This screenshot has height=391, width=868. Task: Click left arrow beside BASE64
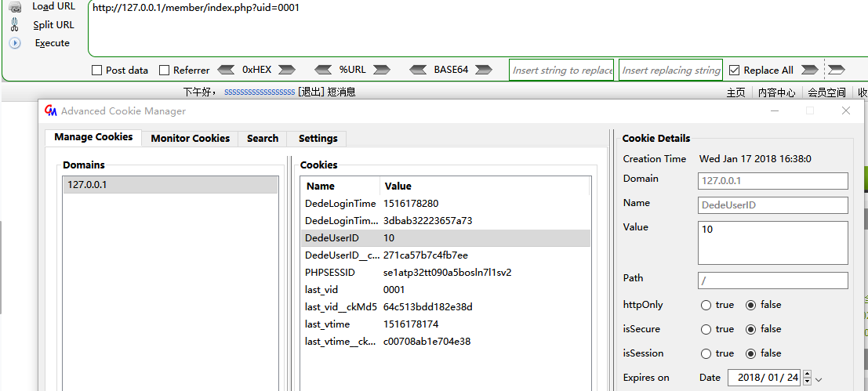[x=419, y=70]
